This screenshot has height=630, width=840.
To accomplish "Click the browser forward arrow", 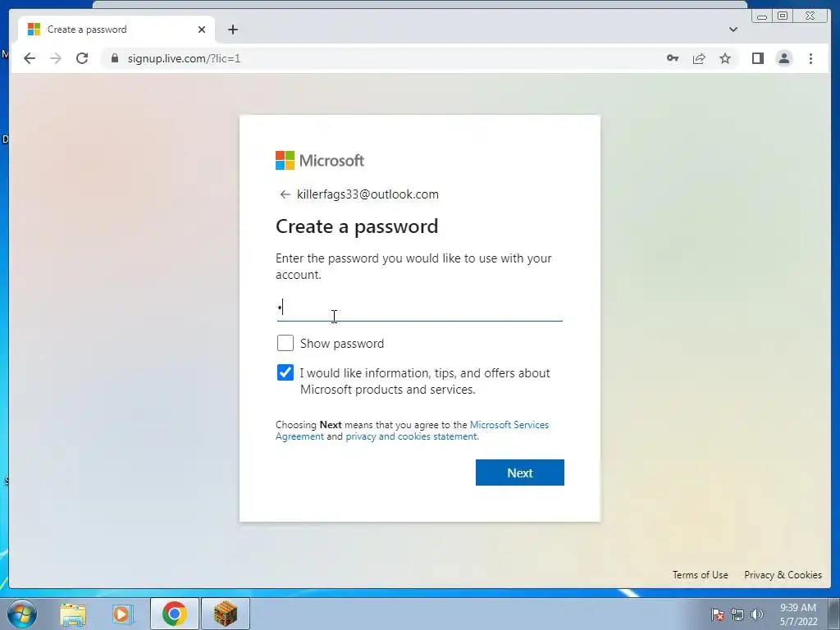I will point(56,58).
